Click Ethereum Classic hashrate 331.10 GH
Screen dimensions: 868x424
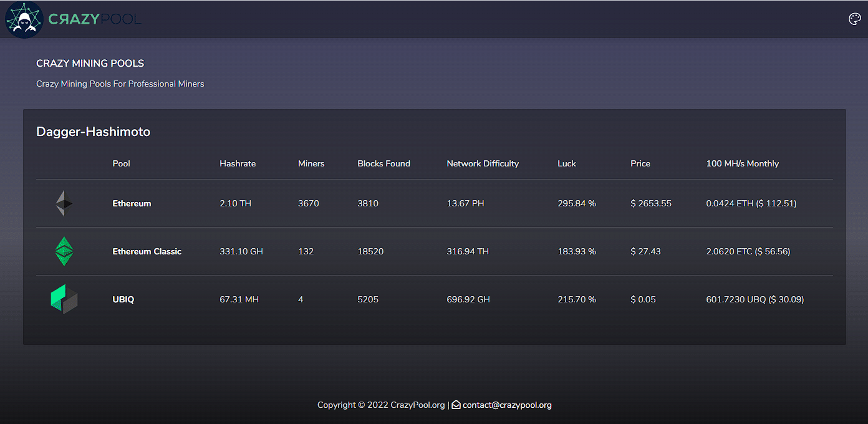241,251
